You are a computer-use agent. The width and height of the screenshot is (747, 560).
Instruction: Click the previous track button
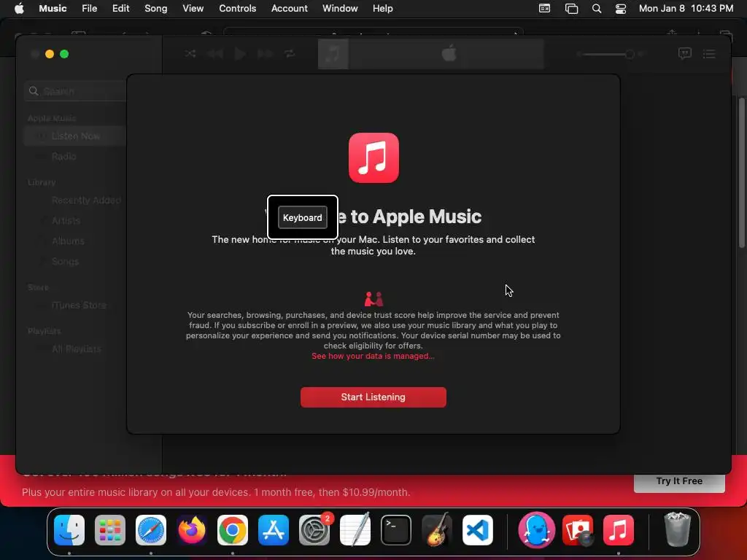point(215,53)
